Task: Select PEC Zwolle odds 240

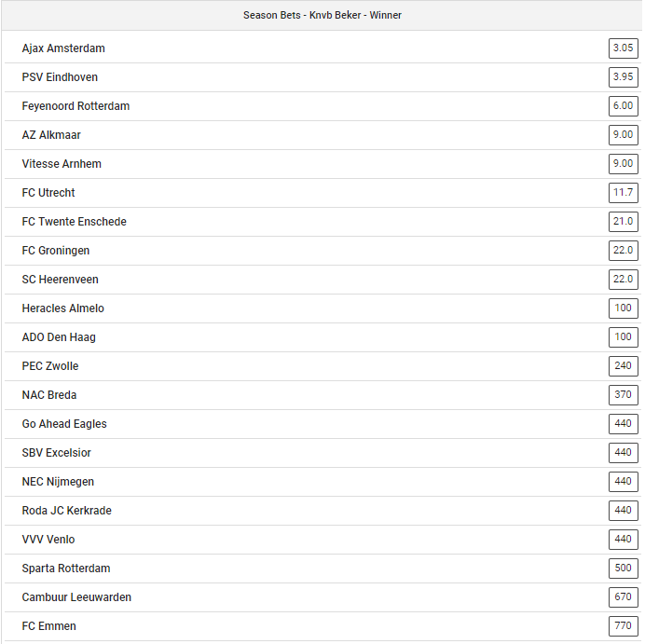Action: [623, 366]
